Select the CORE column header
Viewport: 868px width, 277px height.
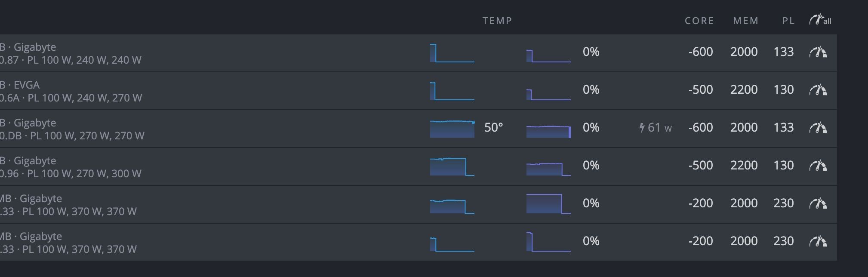point(699,21)
